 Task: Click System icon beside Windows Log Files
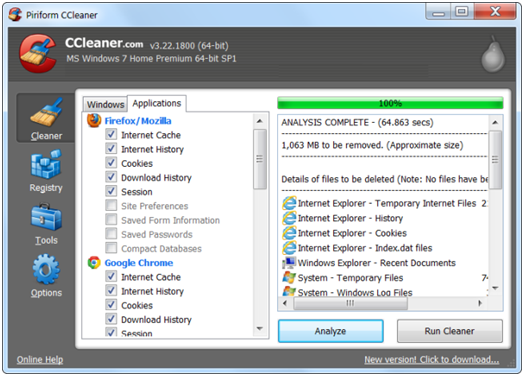tap(289, 291)
